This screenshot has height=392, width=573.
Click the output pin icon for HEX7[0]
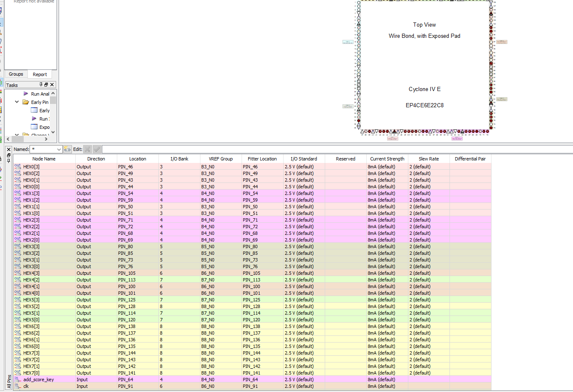pyautogui.click(x=17, y=372)
